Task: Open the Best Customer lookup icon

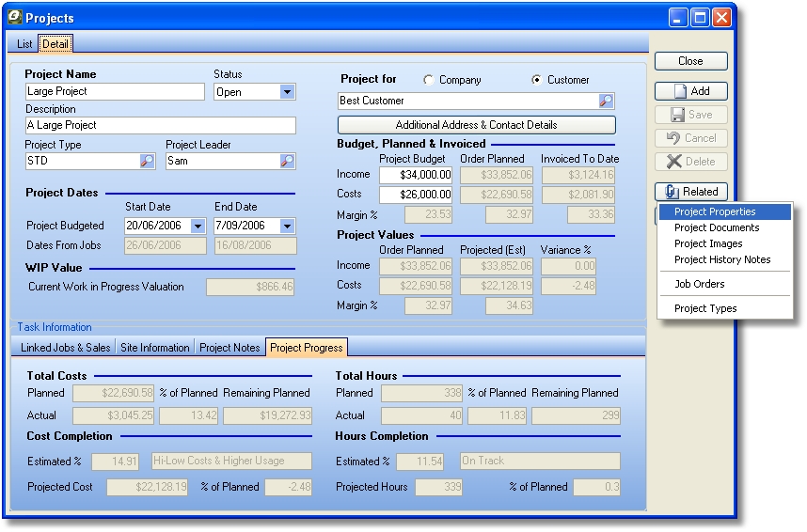Action: point(607,101)
